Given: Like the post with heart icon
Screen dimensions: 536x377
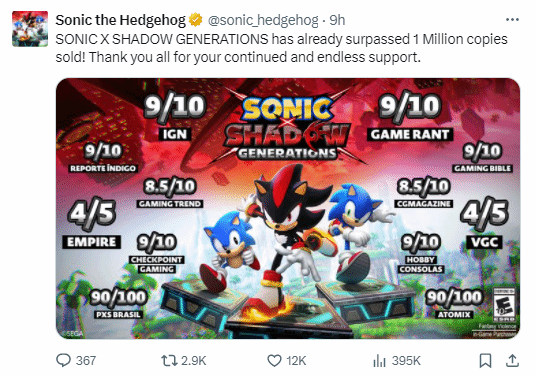Looking at the screenshot, I should pos(274,361).
